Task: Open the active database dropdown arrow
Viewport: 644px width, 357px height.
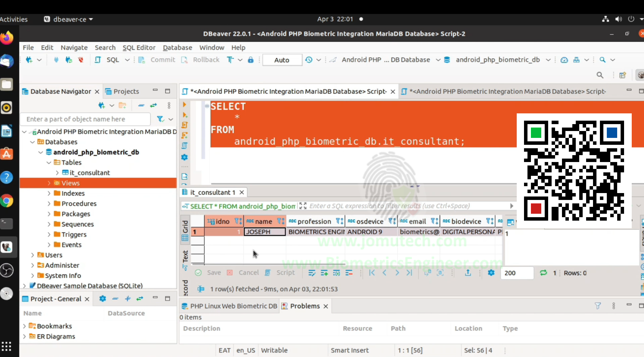Action: click(548, 60)
